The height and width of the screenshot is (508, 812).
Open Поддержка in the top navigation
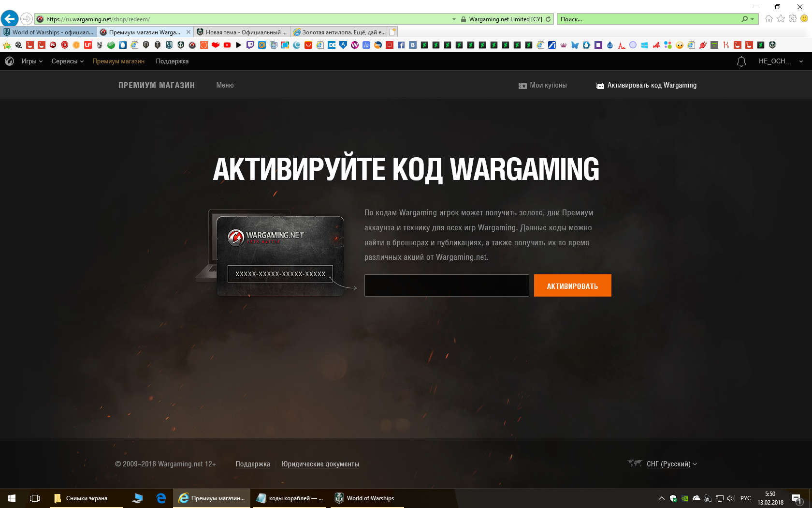tap(172, 61)
